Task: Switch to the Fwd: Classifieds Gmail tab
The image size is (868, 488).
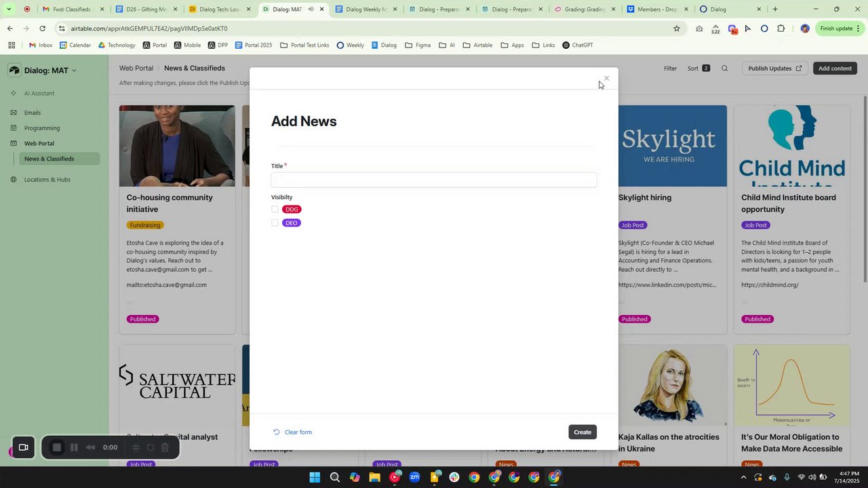Action: [71, 9]
